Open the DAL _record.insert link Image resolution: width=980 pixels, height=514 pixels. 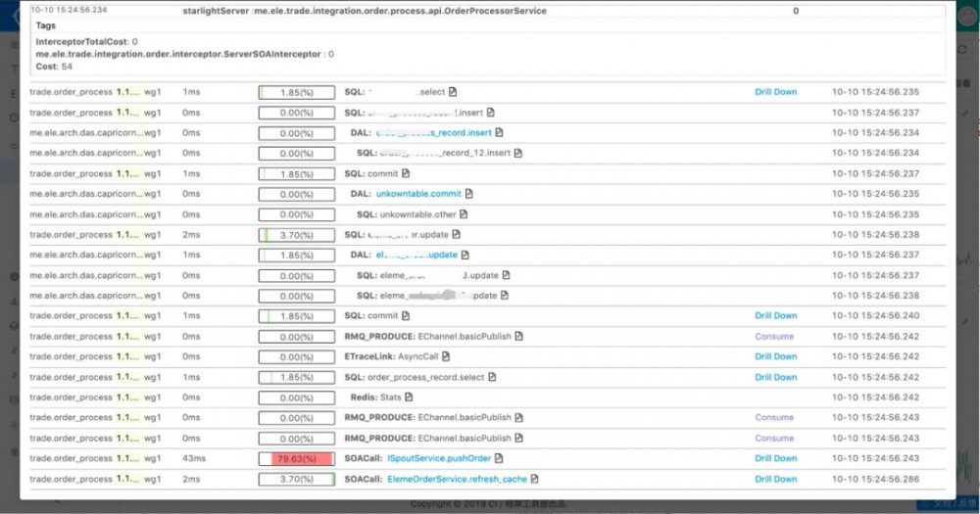click(x=434, y=132)
